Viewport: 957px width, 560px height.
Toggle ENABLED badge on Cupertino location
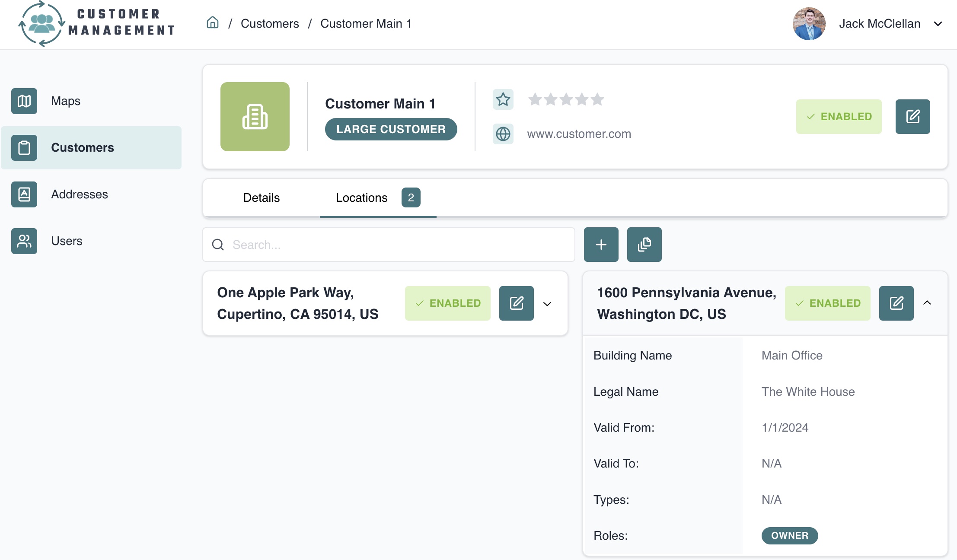coord(447,303)
